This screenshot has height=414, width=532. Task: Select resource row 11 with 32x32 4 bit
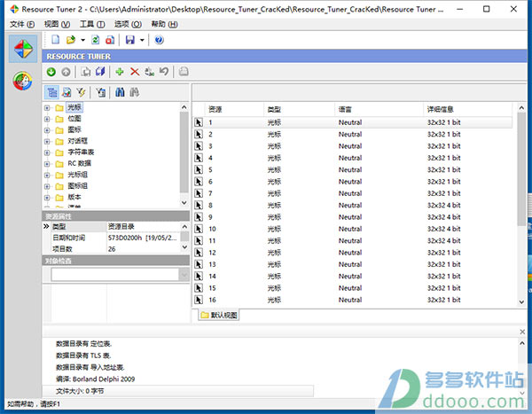pyautogui.click(x=353, y=240)
